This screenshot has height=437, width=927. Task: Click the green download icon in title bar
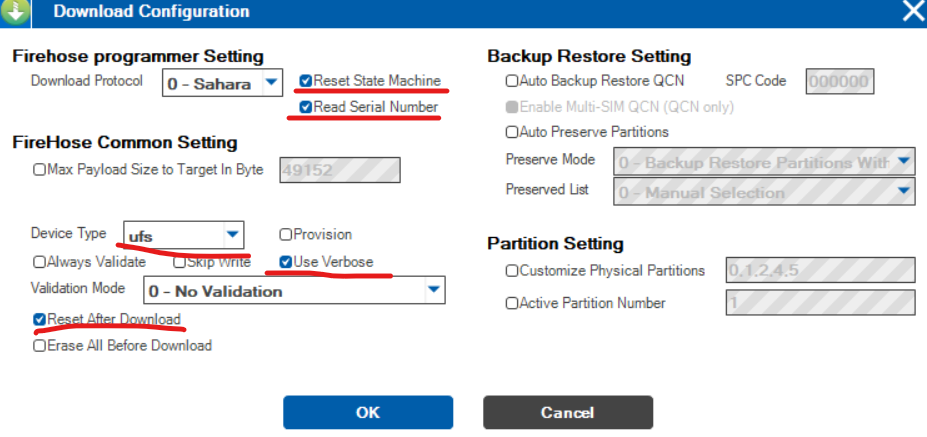coord(19,12)
